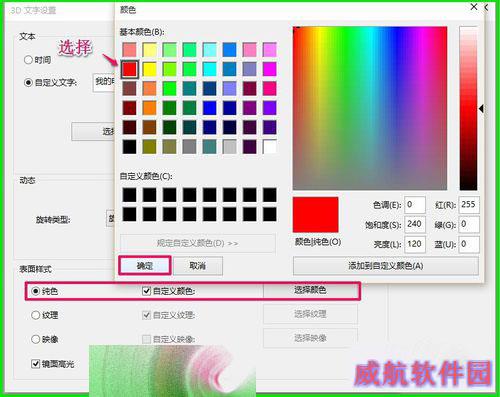Click the 饱和度(S) saturation input field

[x=415, y=224]
